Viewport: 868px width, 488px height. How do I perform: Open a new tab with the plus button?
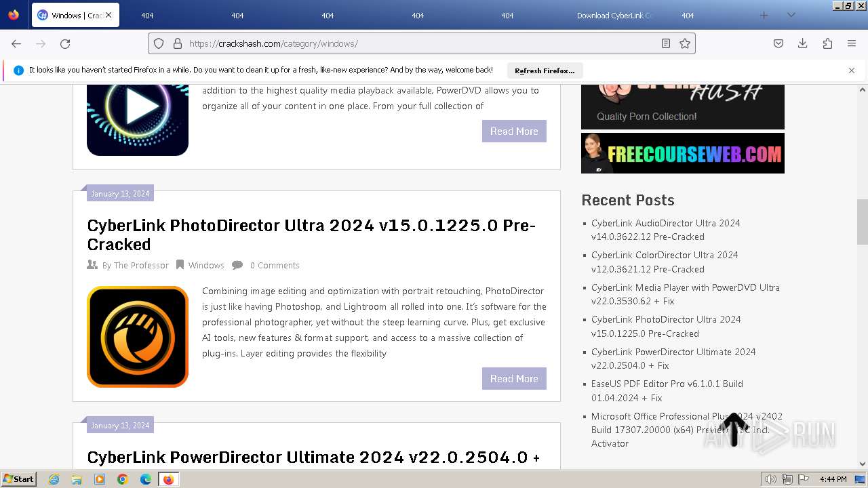coord(764,15)
